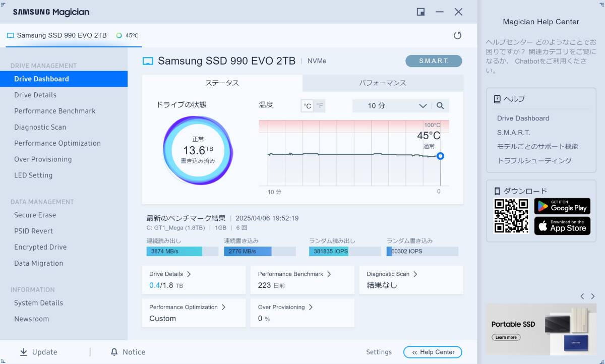This screenshot has height=364, width=605.
Task: Click the download QR code
Action: (511, 216)
